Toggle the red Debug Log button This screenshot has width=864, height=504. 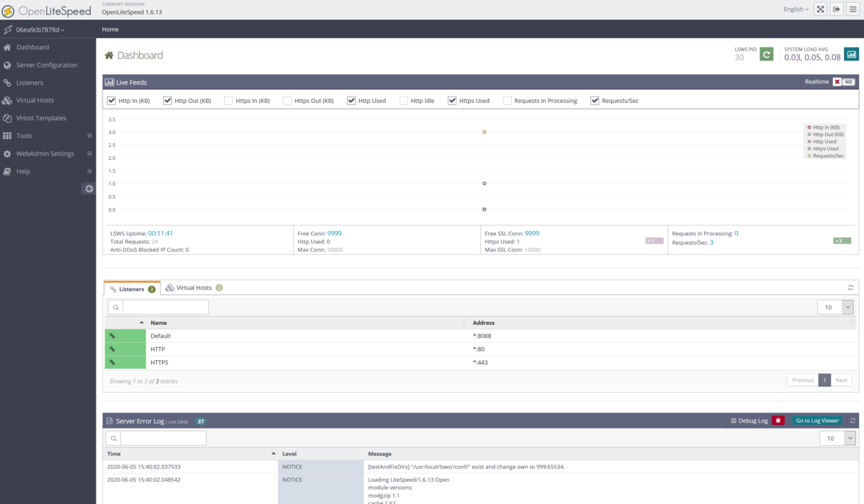click(778, 420)
